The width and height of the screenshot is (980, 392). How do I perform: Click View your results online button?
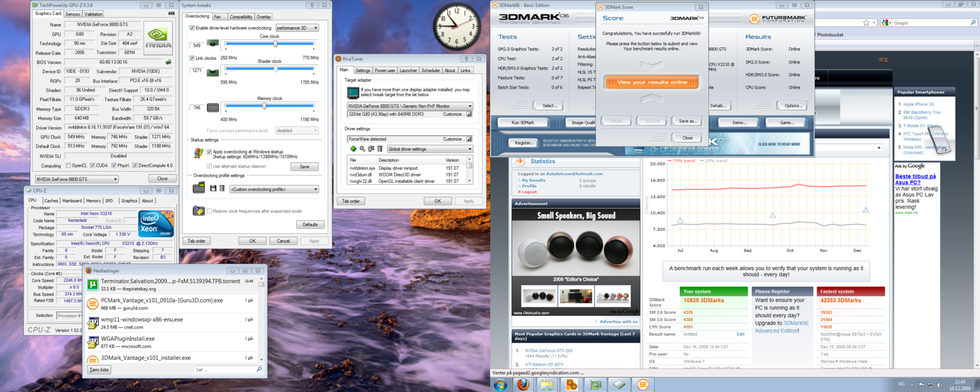tap(652, 82)
